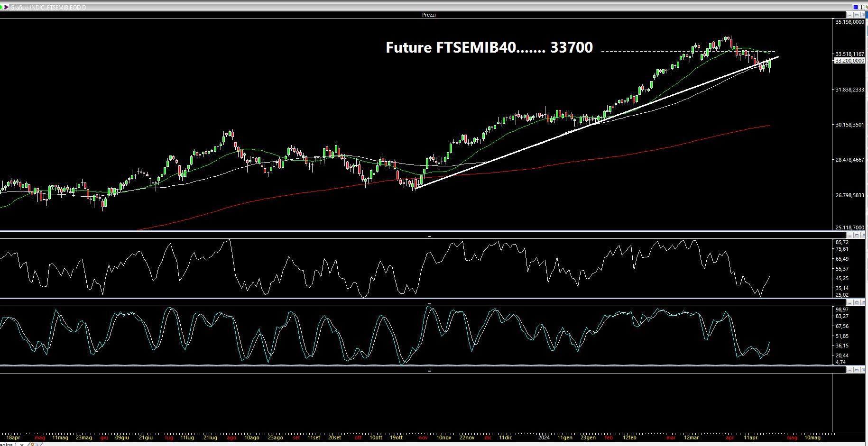Click the 19ott date on time axis

pos(396,438)
